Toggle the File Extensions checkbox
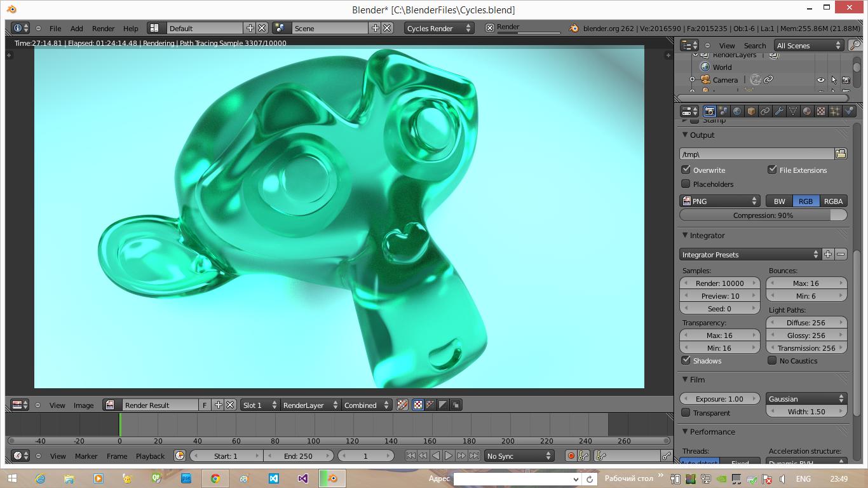The height and width of the screenshot is (488, 868). (772, 170)
